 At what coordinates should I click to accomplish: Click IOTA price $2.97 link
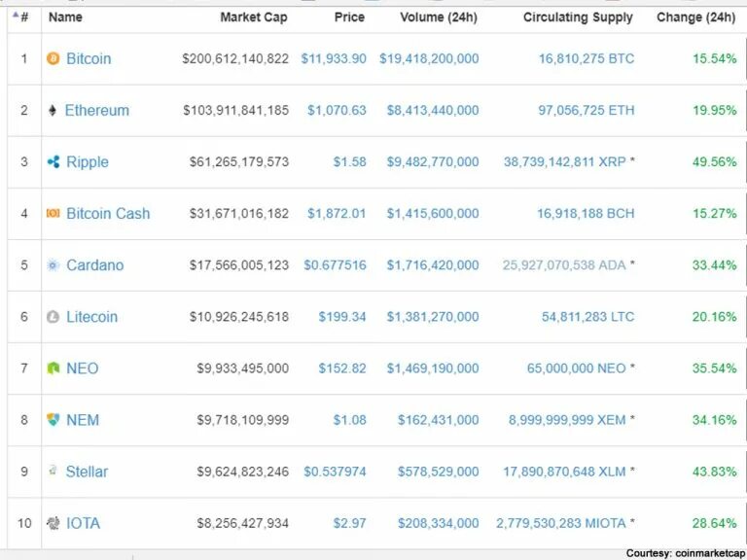(350, 523)
